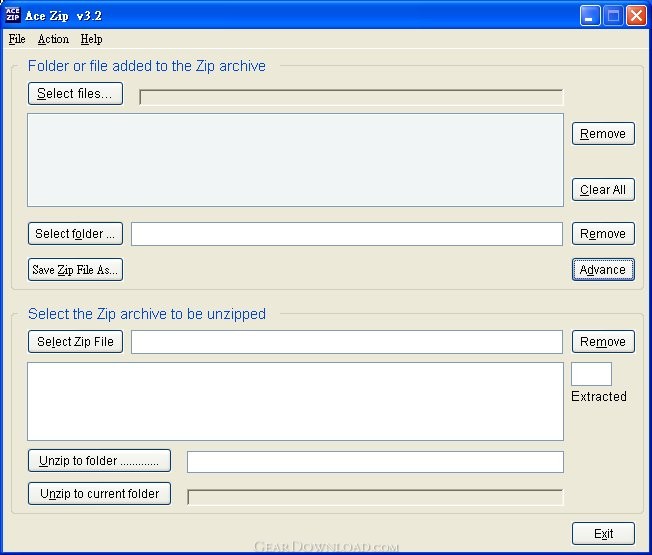Click inside the added files list box
This screenshot has height=555, width=652.
[x=295, y=160]
